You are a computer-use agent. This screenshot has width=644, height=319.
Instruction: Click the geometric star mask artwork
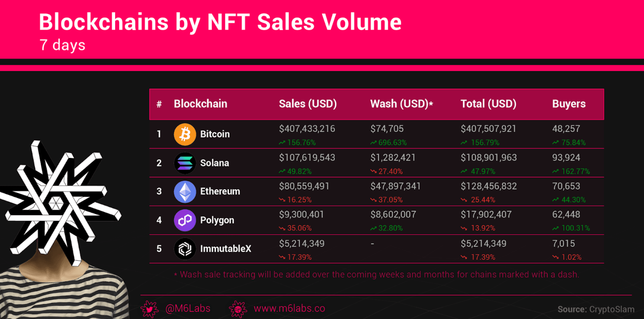(59, 201)
